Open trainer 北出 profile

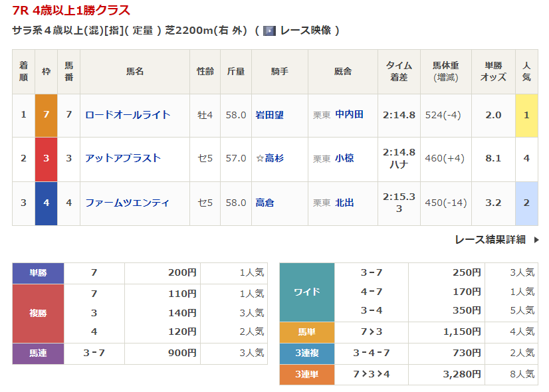[x=344, y=203]
